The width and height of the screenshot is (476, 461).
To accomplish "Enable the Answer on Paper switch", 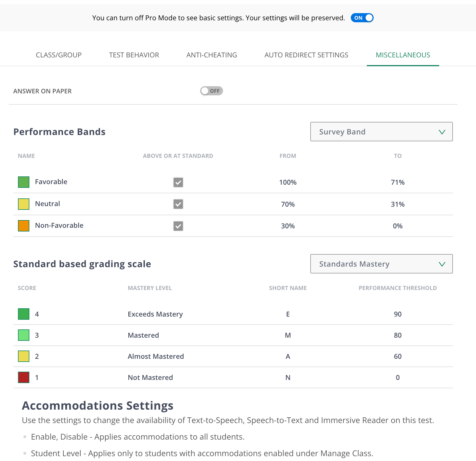I will [x=211, y=91].
